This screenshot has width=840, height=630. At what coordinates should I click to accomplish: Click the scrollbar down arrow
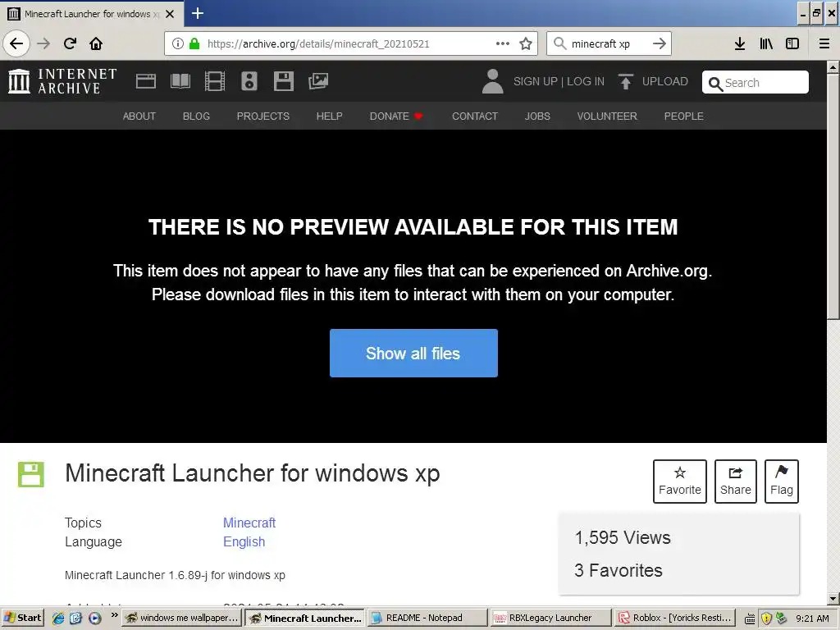point(833,599)
